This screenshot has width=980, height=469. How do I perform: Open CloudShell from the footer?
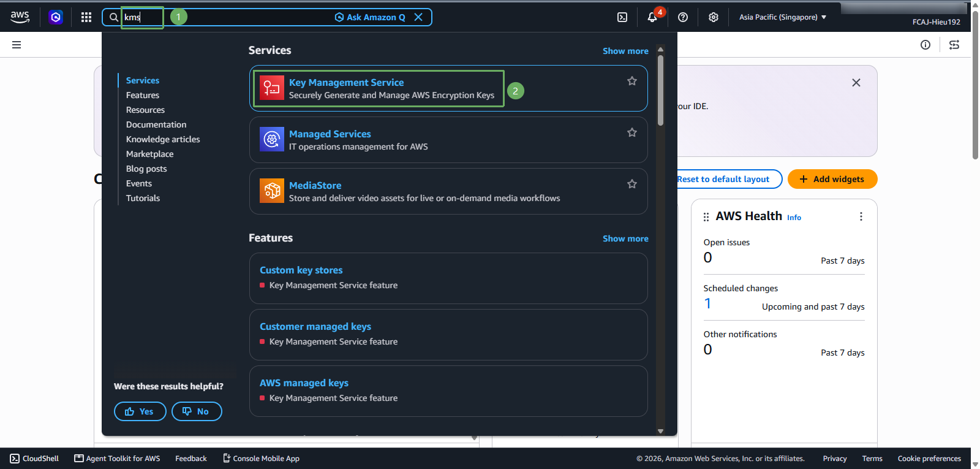34,459
